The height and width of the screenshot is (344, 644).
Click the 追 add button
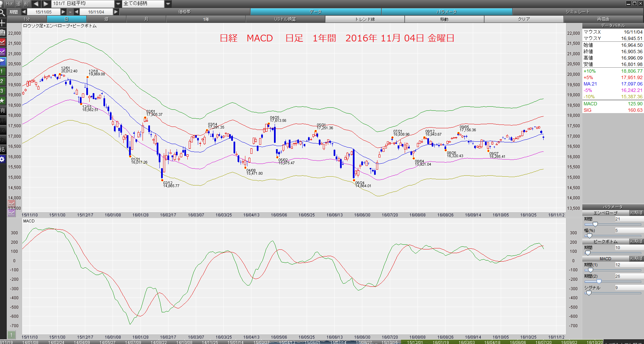click(x=19, y=4)
